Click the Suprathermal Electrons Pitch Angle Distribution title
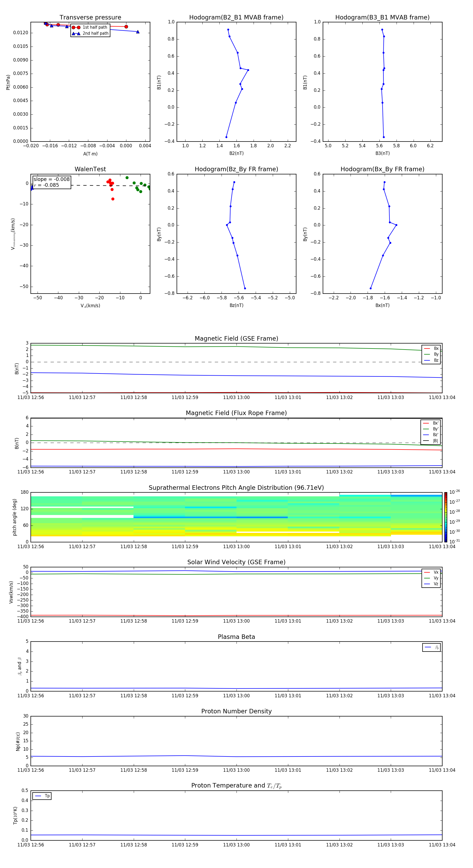 tap(236, 488)
